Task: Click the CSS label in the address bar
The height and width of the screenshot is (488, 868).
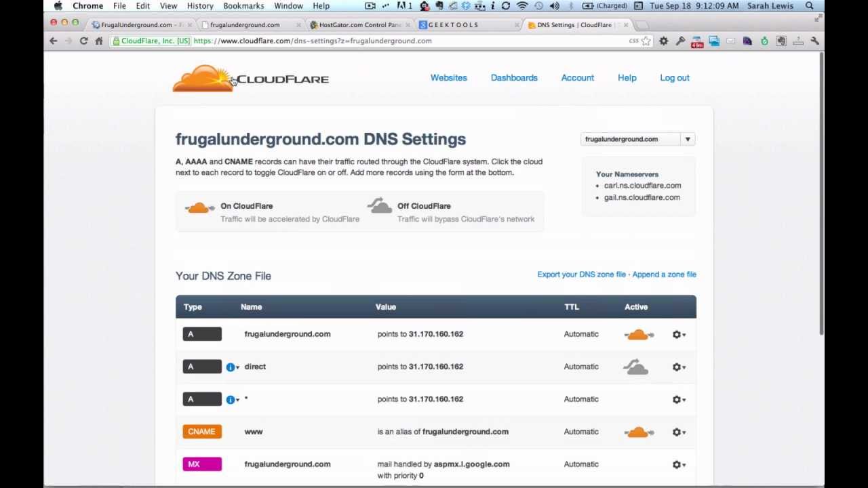Action: tap(633, 41)
